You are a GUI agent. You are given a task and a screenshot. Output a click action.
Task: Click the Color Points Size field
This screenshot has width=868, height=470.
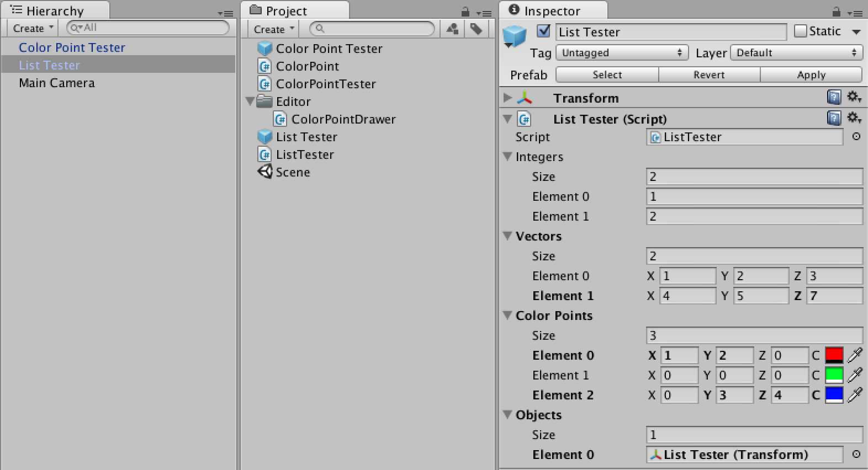coord(754,335)
